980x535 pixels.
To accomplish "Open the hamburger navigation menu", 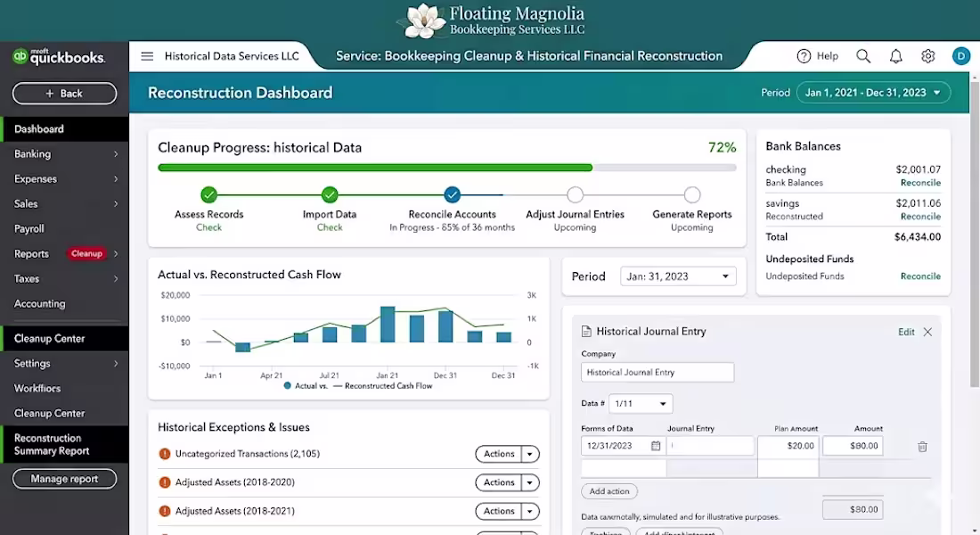I will pos(147,56).
